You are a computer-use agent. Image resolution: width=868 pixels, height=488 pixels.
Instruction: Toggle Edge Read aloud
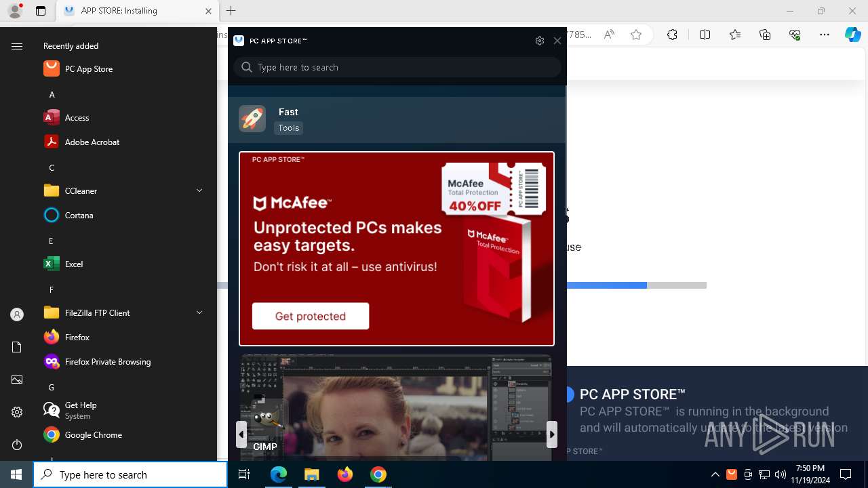coord(609,35)
